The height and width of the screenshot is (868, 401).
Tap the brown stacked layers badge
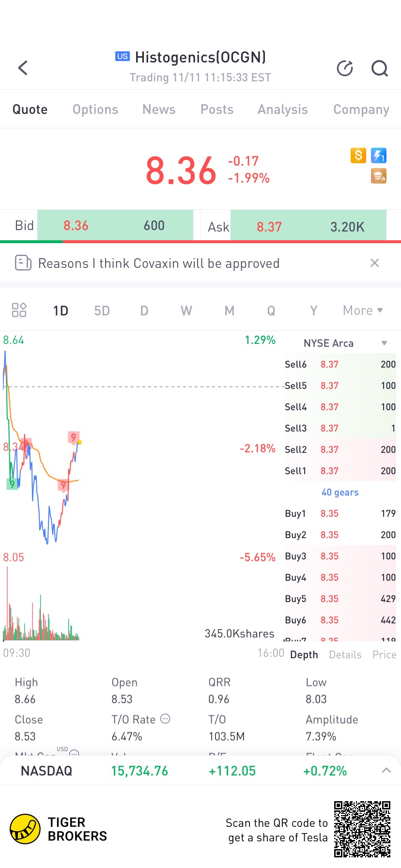pyautogui.click(x=379, y=176)
